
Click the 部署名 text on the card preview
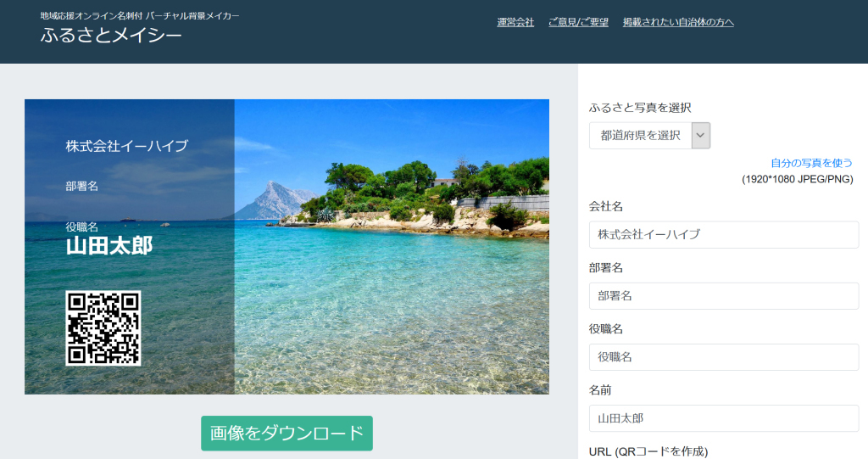tap(82, 186)
